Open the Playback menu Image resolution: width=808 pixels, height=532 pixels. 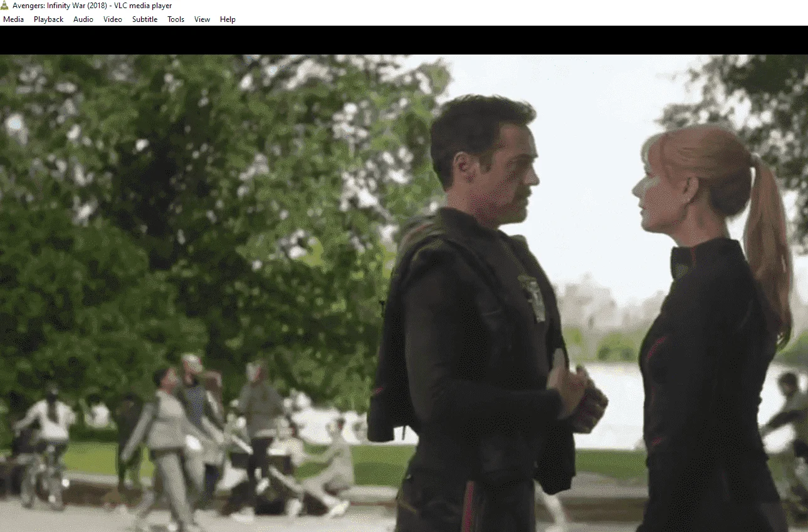pos(48,19)
